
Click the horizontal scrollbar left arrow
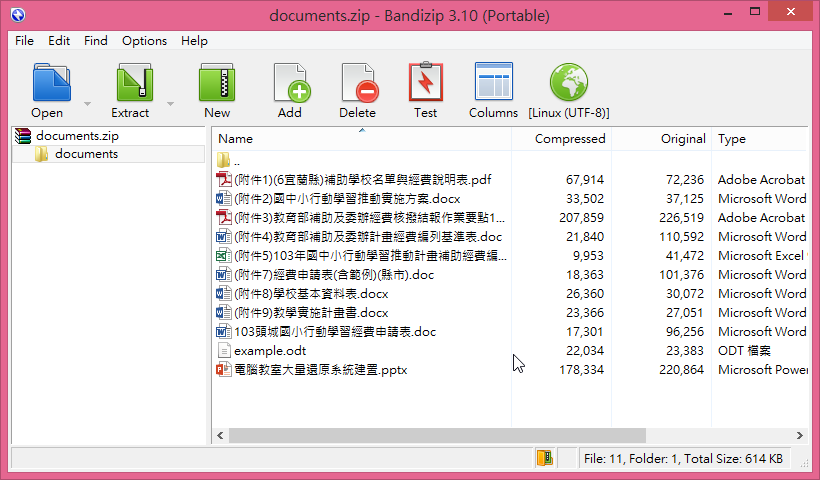coord(220,435)
